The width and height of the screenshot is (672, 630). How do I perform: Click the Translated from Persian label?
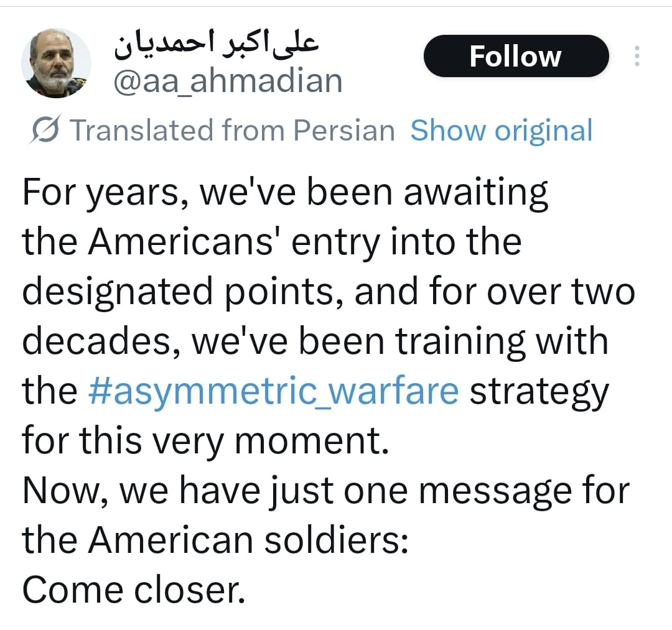click(x=231, y=131)
